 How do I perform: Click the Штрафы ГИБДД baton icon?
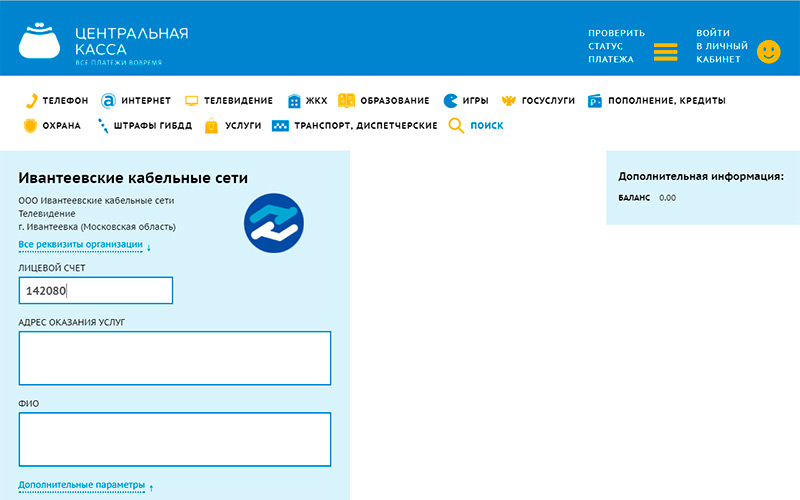pos(103,126)
